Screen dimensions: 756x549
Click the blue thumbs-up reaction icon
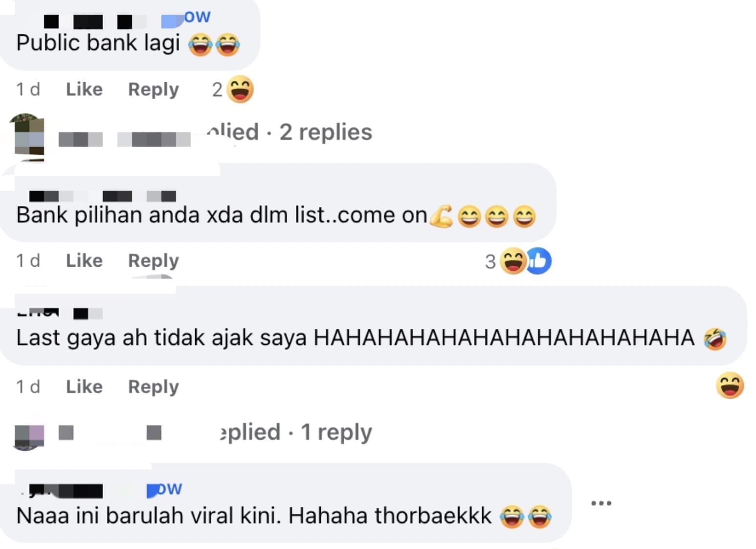point(539,261)
